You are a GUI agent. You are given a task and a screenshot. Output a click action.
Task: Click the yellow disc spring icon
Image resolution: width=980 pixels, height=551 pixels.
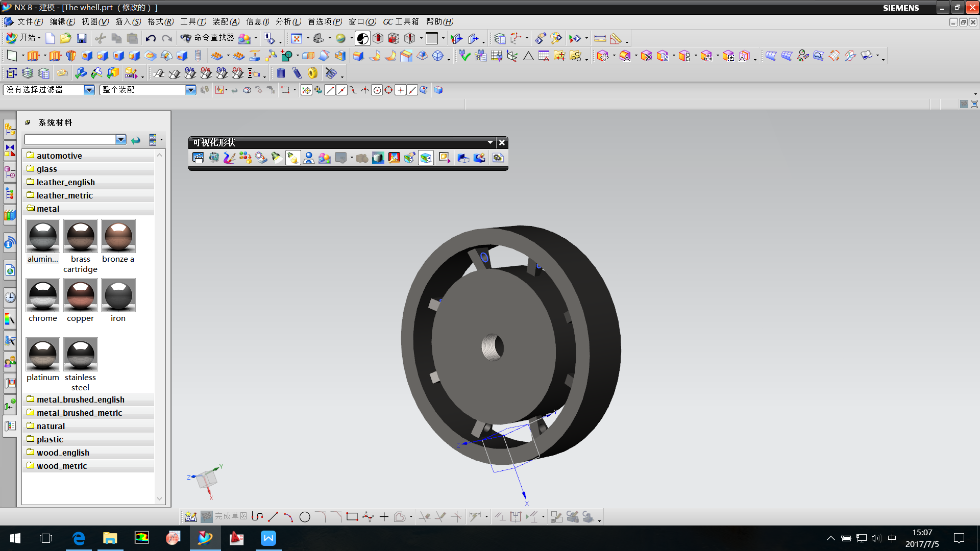click(313, 73)
